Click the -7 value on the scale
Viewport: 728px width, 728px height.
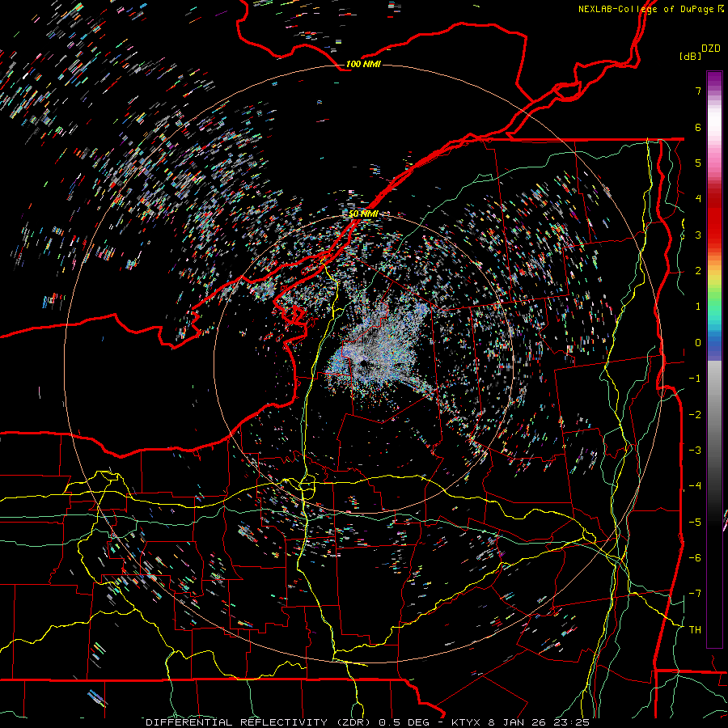coord(695,594)
